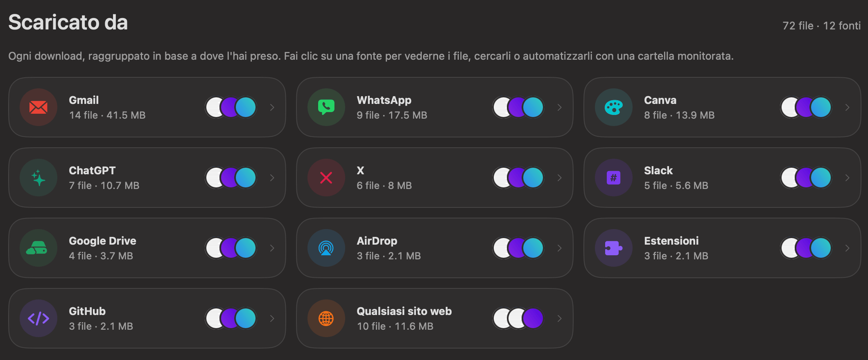
Task: Click '6 file · 8 MB' text
Action: (x=384, y=186)
